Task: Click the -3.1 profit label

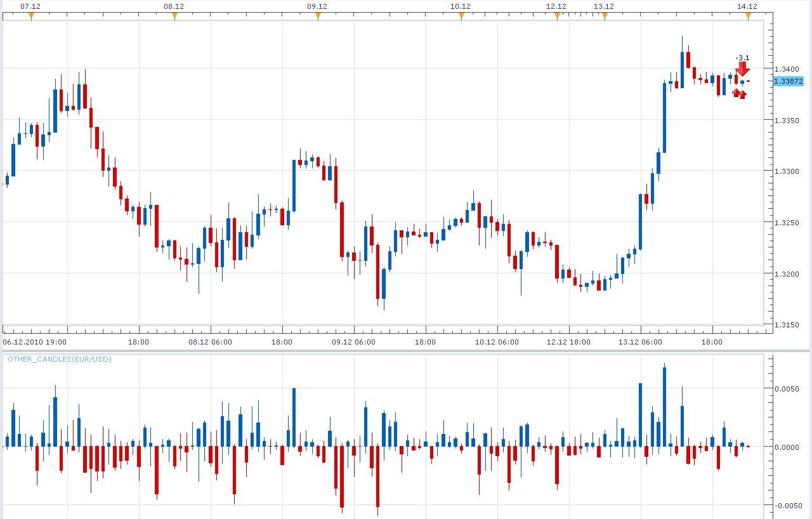Action: (742, 58)
